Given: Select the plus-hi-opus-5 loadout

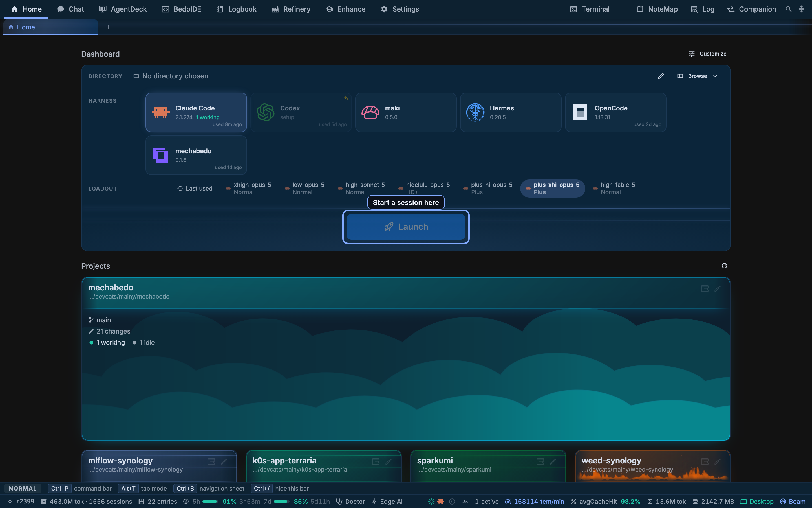Looking at the screenshot, I should point(488,189).
